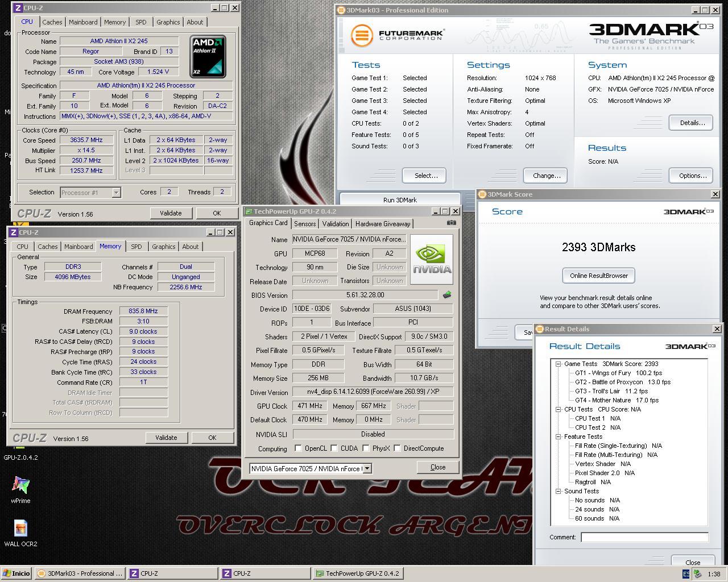Image resolution: width=728 pixels, height=582 pixels.
Task: Click the Options... results button
Action: pos(691,176)
